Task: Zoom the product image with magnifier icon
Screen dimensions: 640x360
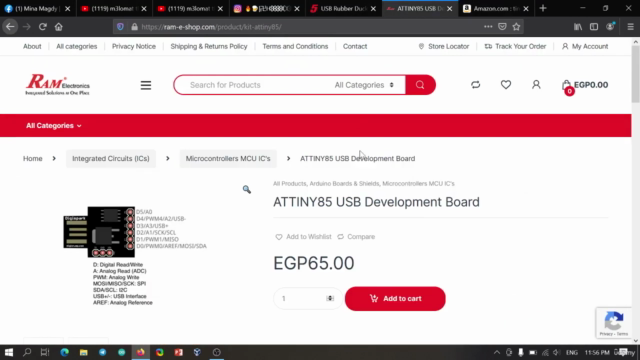Action: 247,189
